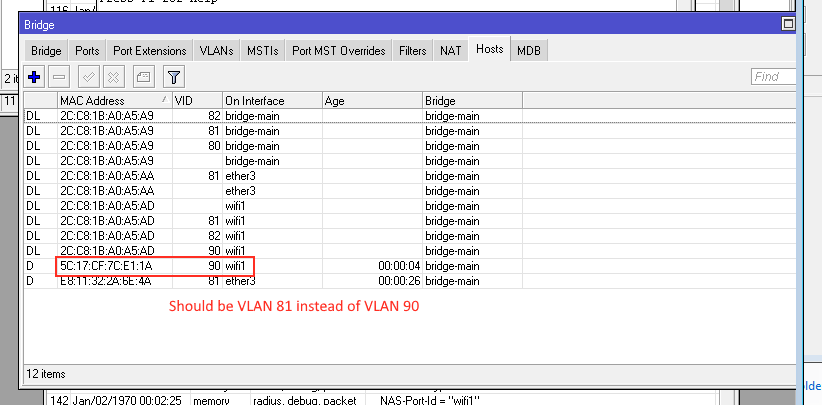Switch to the Bridge tab
This screenshot has height=405, width=822.
[46, 51]
